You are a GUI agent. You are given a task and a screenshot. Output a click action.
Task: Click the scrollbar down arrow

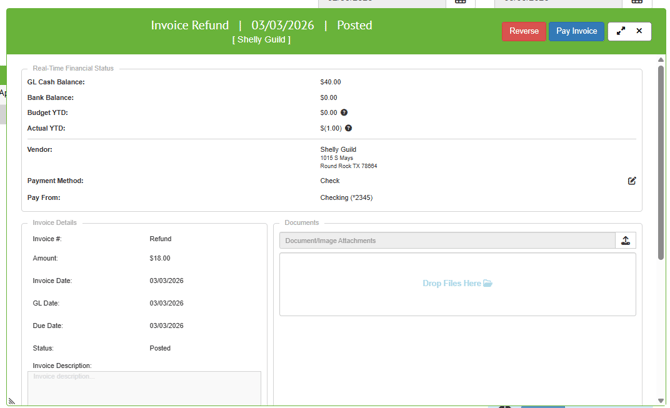661,401
